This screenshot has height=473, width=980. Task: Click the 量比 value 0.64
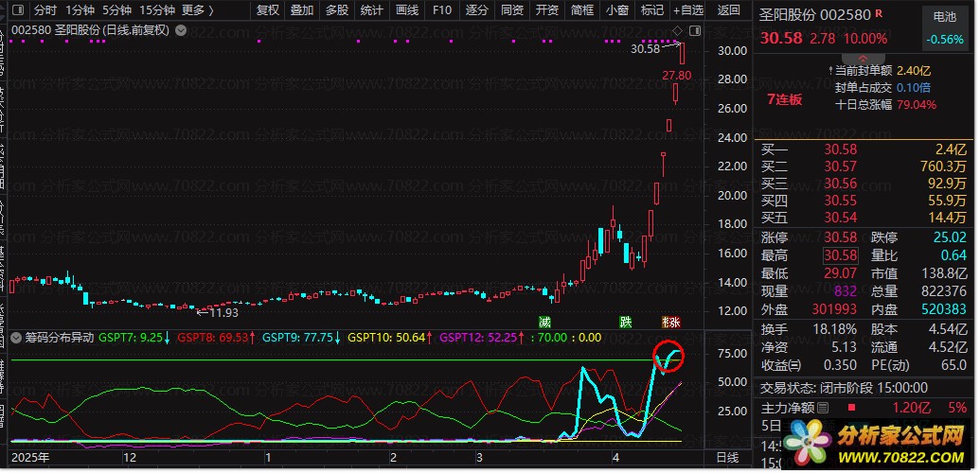tap(953, 255)
